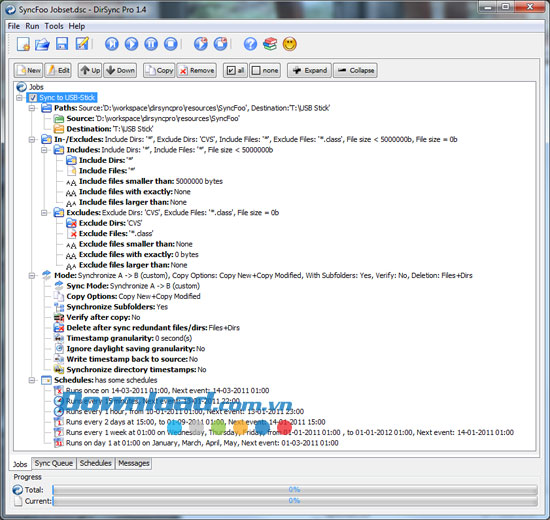Click the Verify after copy icon

59,317
